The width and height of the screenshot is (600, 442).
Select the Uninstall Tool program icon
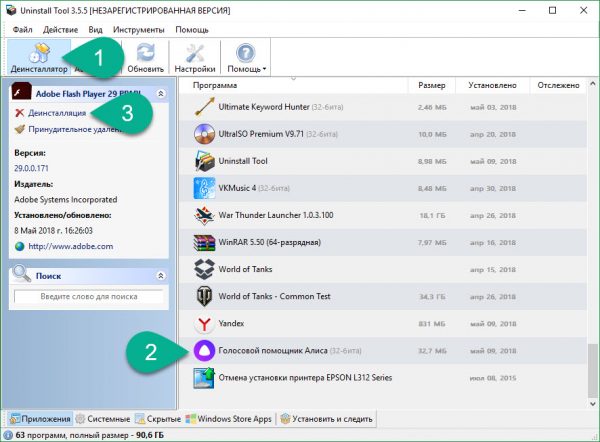pos(204,161)
